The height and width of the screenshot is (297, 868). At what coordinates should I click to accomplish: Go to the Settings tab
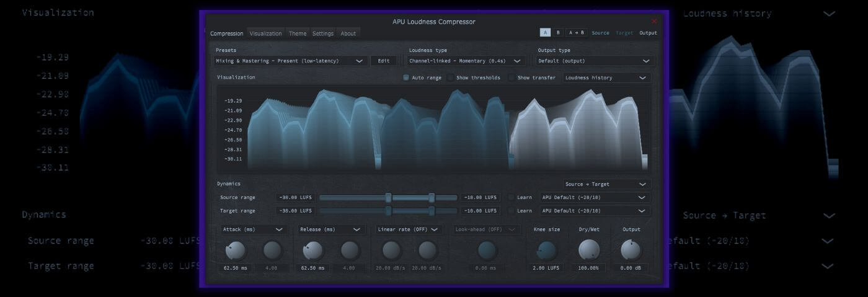323,33
